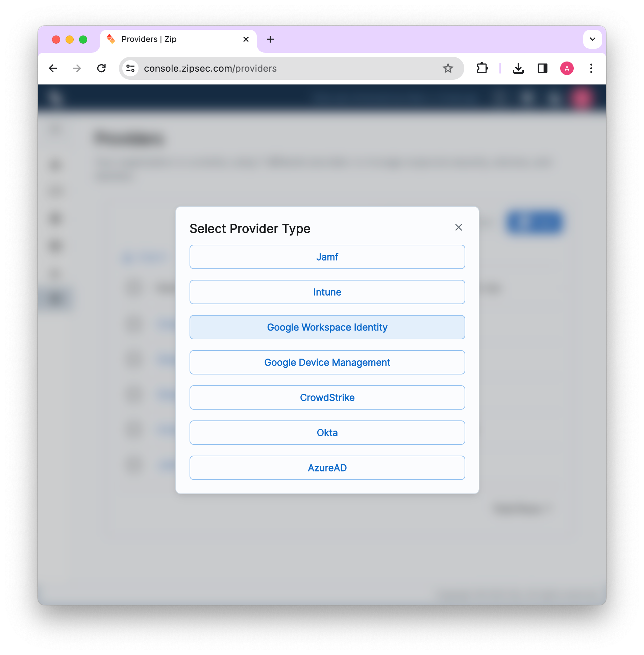Expand the tab search dropdown chevron
The image size is (644, 655).
(592, 39)
